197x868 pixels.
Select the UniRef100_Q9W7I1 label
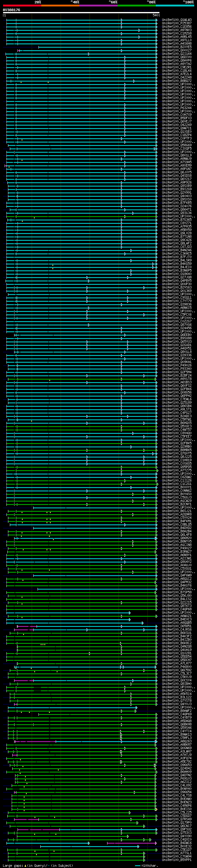pos(177,128)
